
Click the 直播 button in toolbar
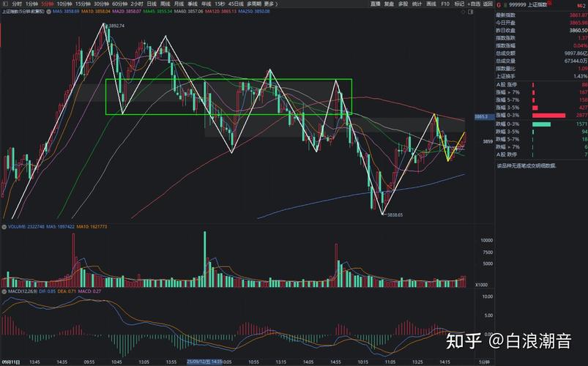[375, 4]
